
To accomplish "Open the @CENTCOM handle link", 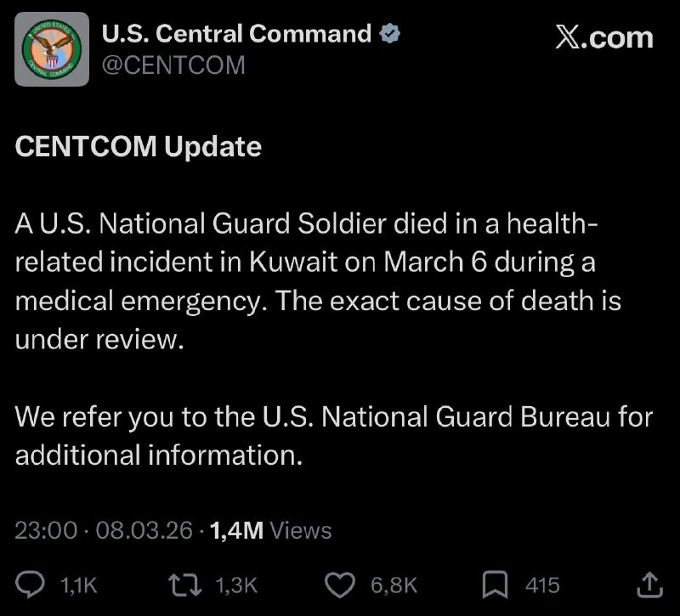I will click(x=173, y=65).
